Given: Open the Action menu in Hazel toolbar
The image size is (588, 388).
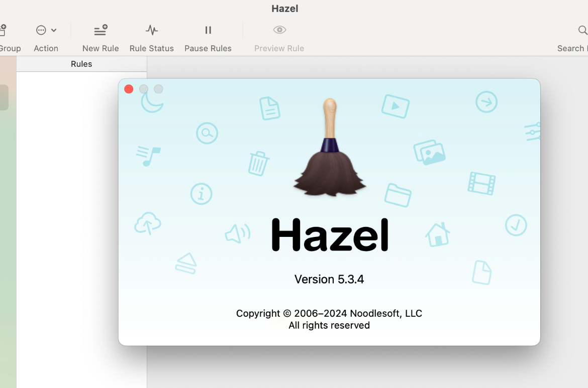Looking at the screenshot, I should pos(46,30).
